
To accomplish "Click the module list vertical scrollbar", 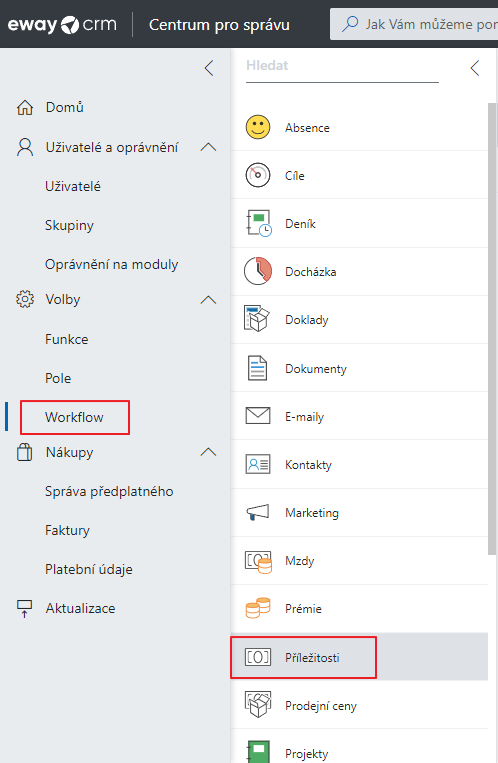I will (492, 328).
